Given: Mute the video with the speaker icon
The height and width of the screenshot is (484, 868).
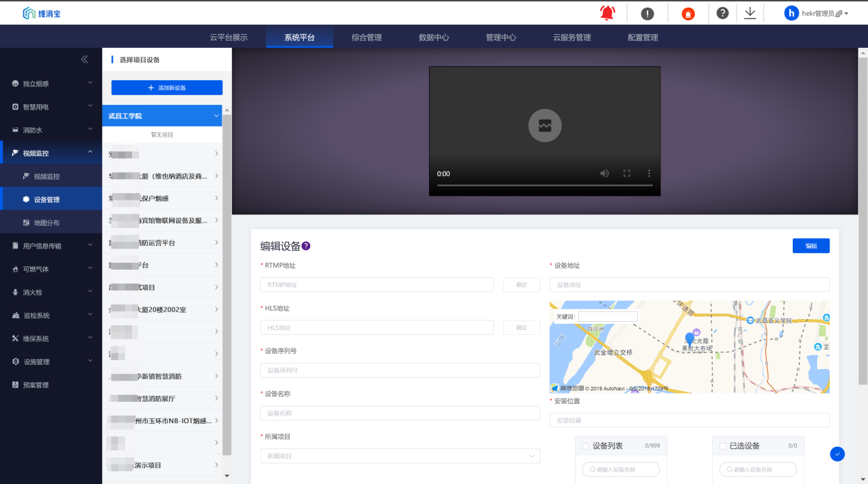Looking at the screenshot, I should (604, 174).
